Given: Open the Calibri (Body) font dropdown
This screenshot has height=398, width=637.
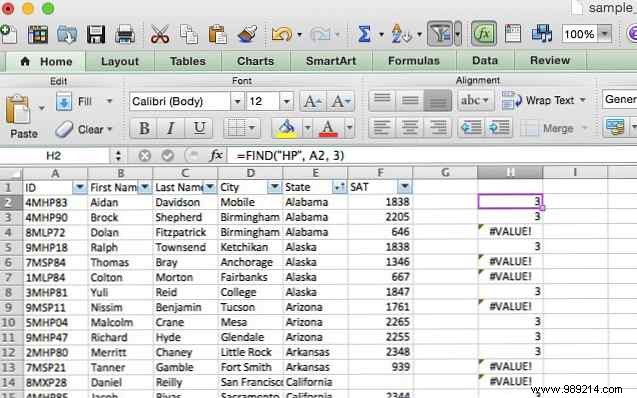Looking at the screenshot, I should pos(237,101).
